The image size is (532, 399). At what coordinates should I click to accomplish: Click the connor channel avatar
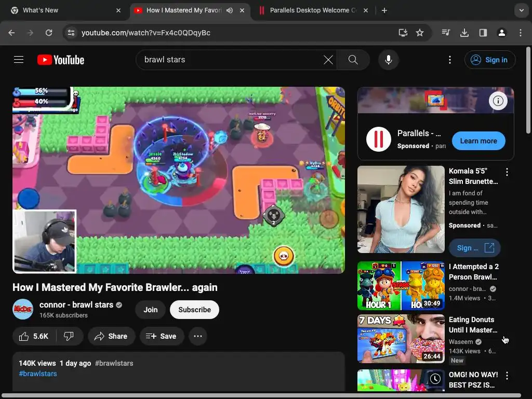(23, 309)
